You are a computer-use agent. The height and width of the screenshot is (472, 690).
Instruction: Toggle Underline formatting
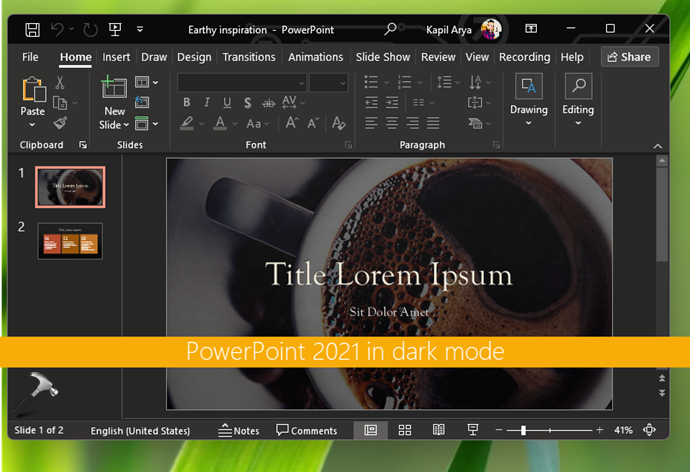227,102
